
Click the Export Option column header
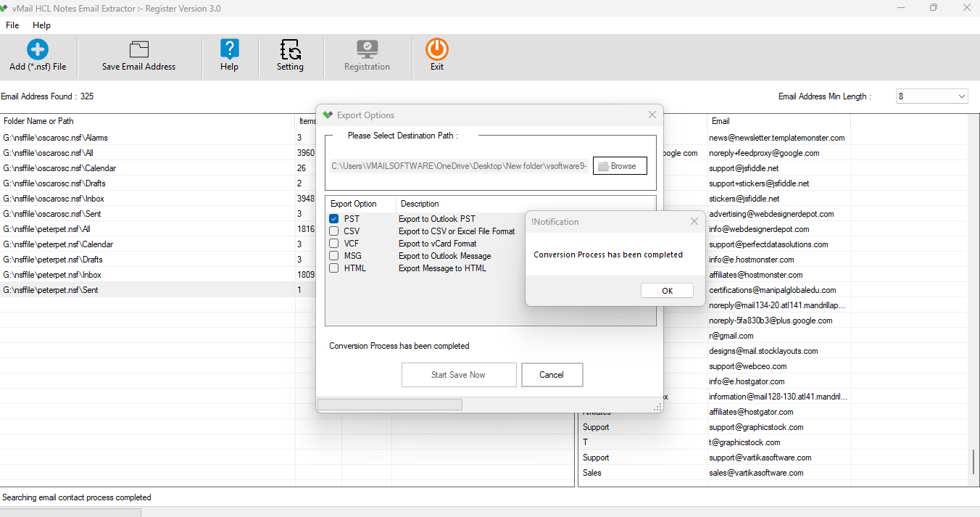[x=361, y=204]
